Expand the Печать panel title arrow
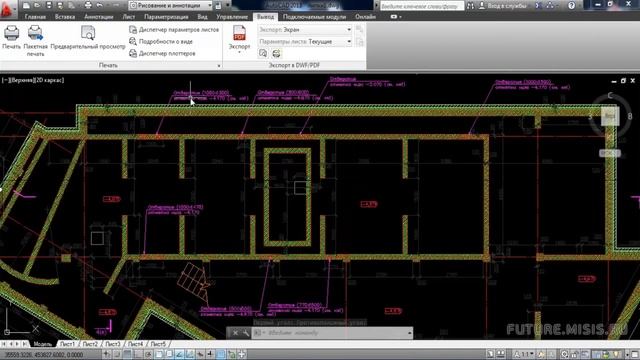Viewport: 640px width, 360px height. point(219,66)
